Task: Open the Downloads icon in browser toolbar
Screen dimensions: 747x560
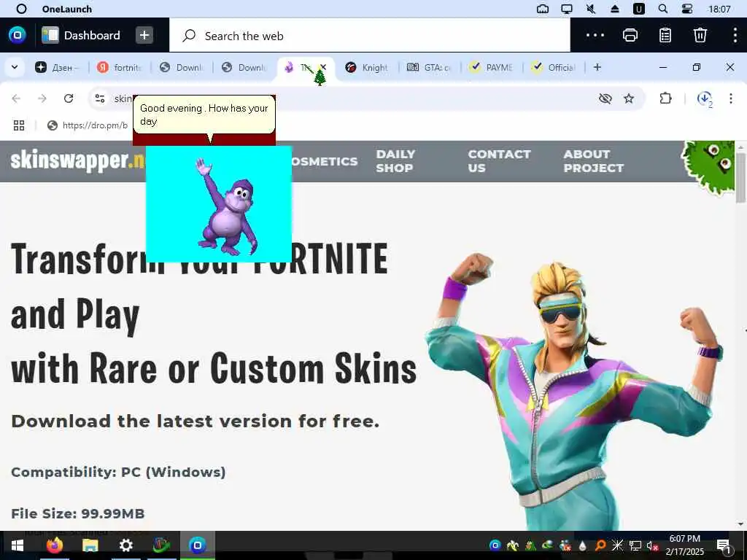Action: click(704, 98)
